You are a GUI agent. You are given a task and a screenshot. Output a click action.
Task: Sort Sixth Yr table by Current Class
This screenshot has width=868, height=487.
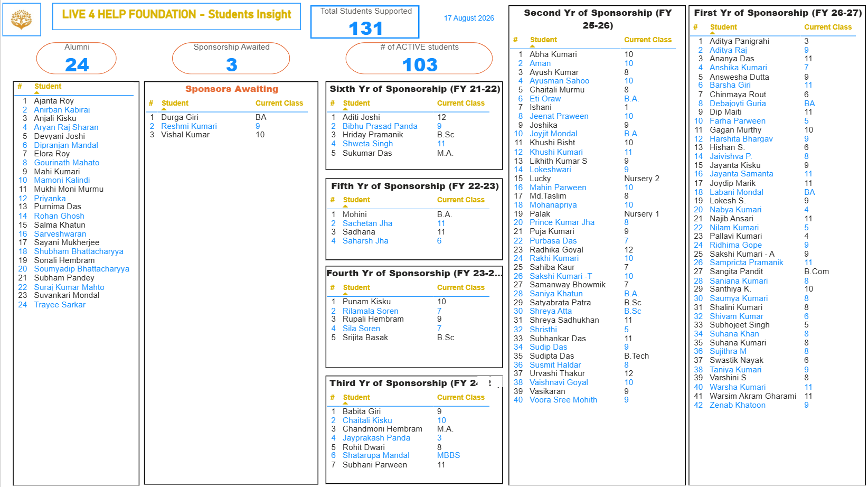[460, 103]
